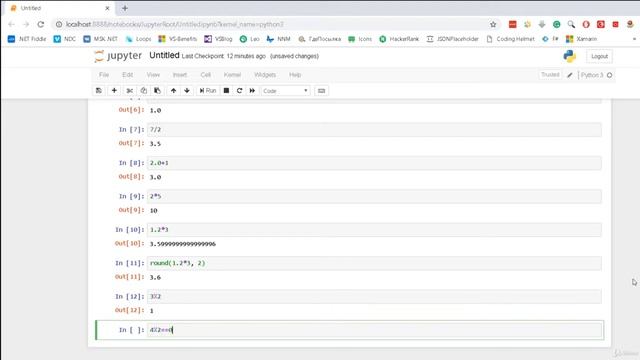Save notebook with the save and checkpoint icon

pyautogui.click(x=99, y=91)
